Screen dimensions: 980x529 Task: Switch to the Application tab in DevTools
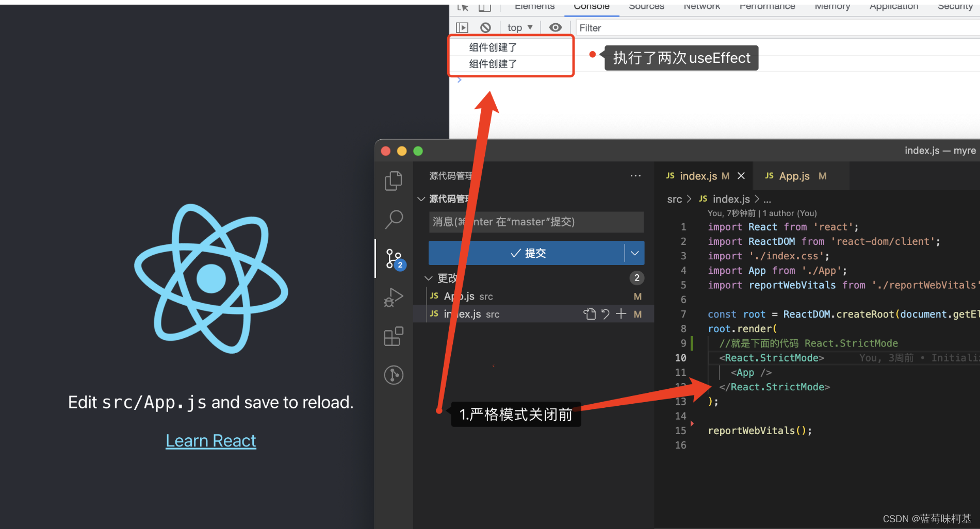894,7
